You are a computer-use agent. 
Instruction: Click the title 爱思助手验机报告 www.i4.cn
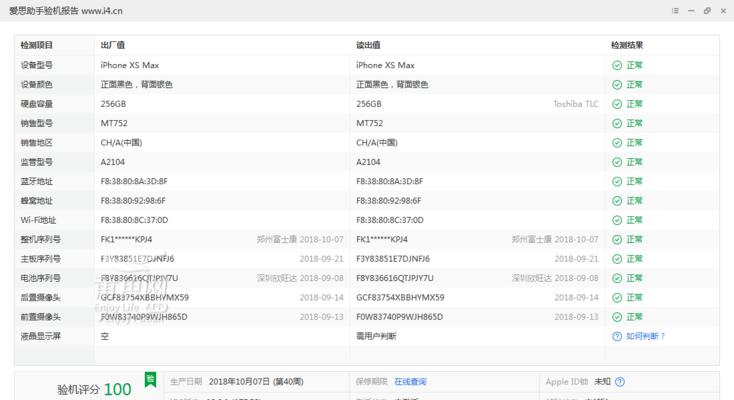click(66, 11)
